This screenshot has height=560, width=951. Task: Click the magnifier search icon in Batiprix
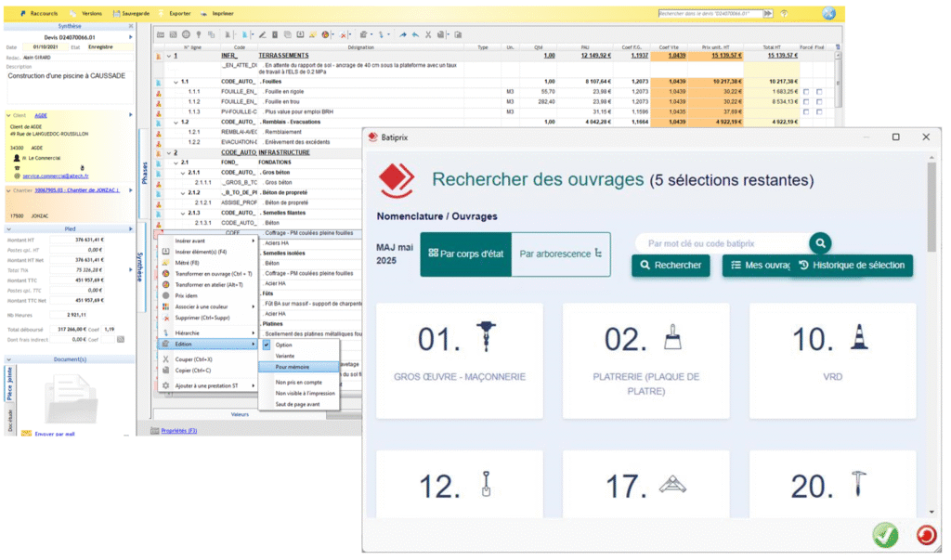[819, 243]
